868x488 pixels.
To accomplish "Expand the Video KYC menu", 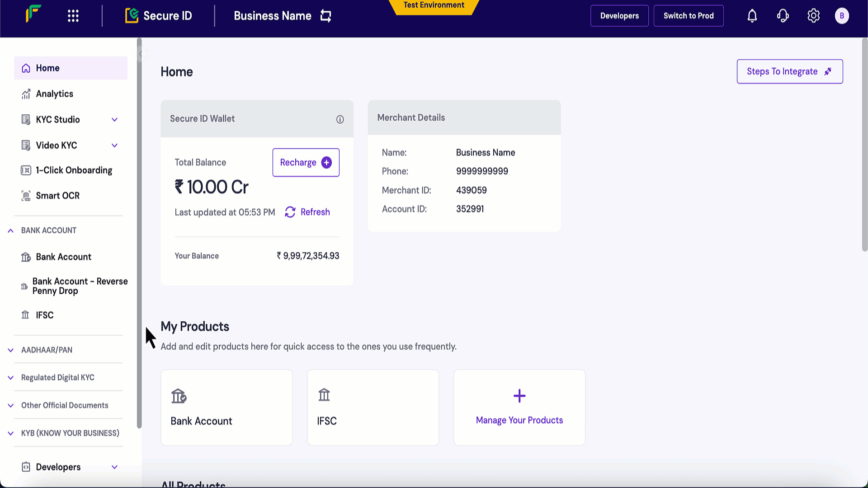I will tap(114, 145).
